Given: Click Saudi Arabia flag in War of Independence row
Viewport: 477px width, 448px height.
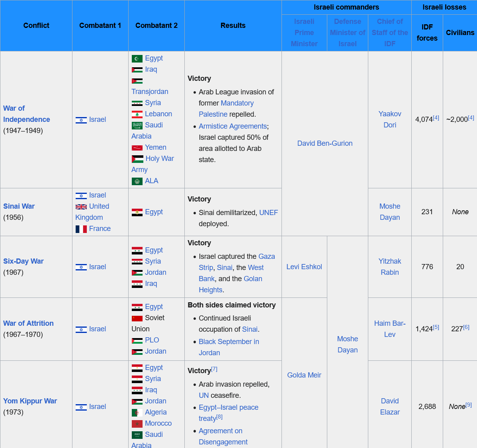Looking at the screenshot, I should (137, 125).
